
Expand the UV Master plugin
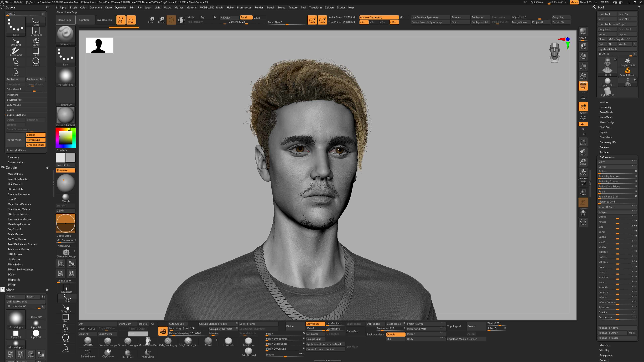coord(14,259)
